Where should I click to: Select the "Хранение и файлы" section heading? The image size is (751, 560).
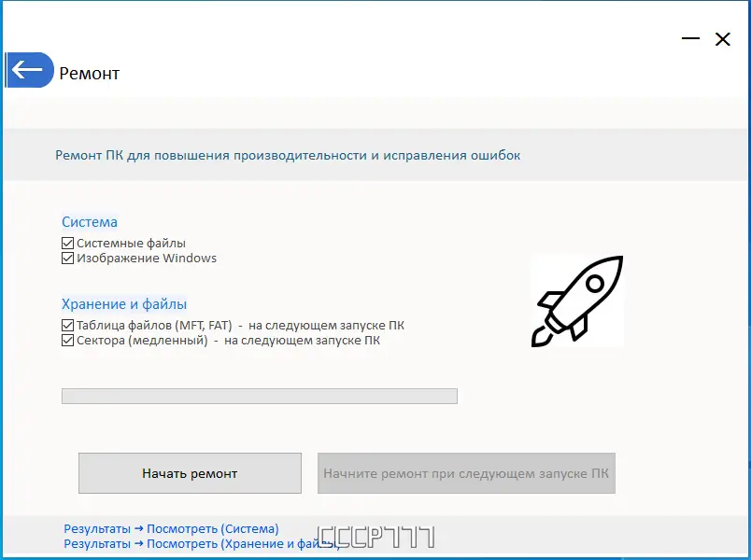(x=124, y=303)
